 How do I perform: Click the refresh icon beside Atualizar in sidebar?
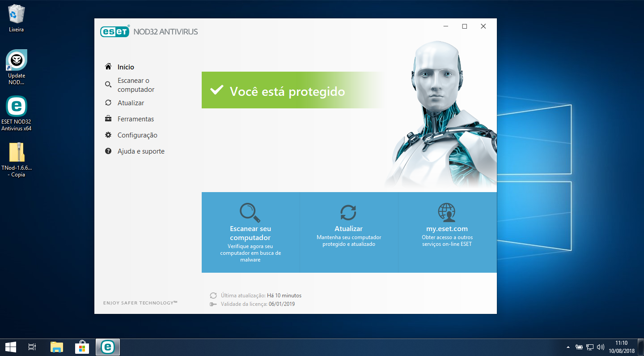[108, 103]
